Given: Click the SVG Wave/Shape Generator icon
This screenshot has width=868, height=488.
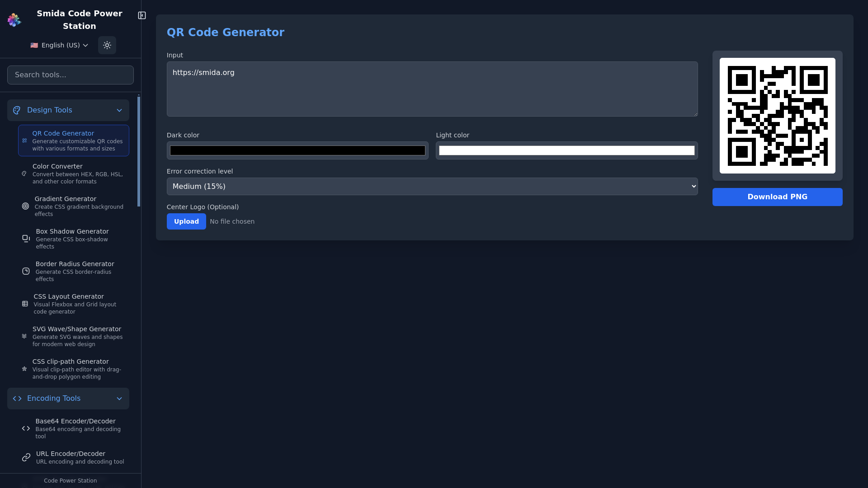Looking at the screenshot, I should pos(24,336).
